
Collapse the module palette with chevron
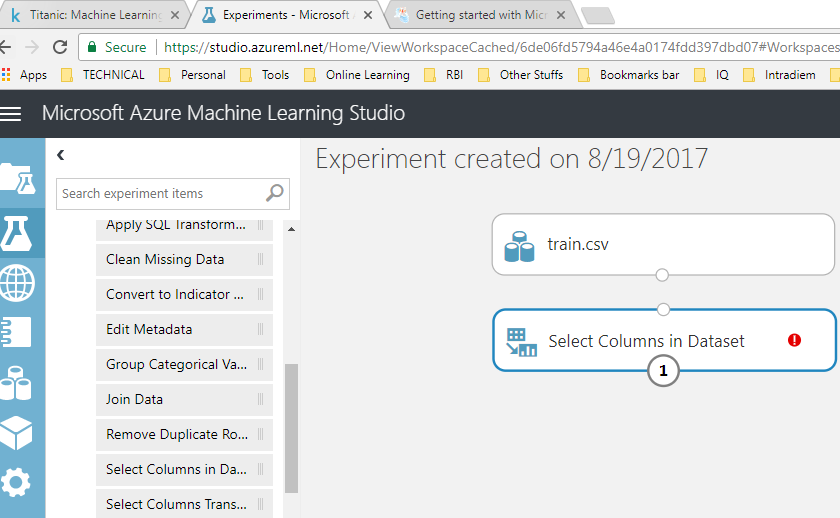(x=61, y=155)
